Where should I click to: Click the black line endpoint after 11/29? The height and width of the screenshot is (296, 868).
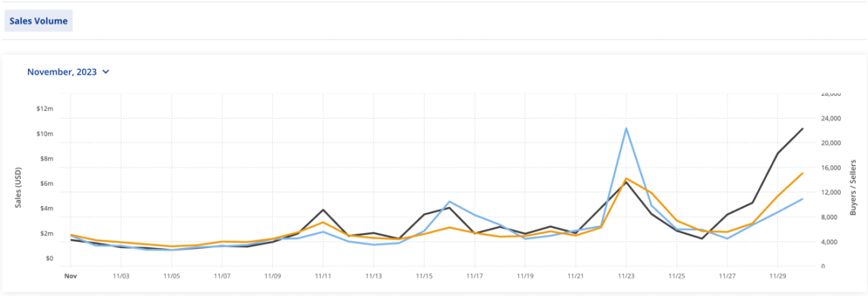(803, 129)
